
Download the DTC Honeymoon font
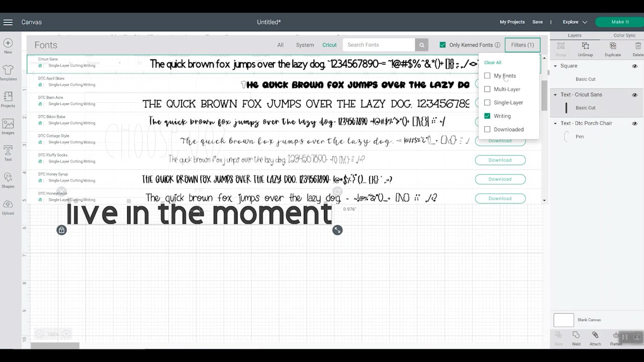click(500, 198)
